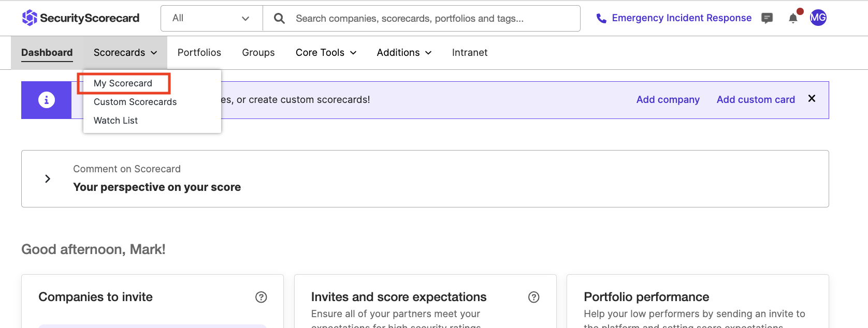Viewport: 868px width, 328px height.
Task: Open the All search filter dropdown
Action: [211, 19]
